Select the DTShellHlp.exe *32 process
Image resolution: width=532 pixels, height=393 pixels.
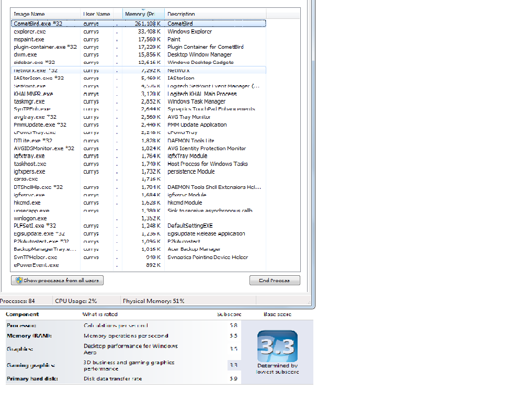[x=139, y=187]
